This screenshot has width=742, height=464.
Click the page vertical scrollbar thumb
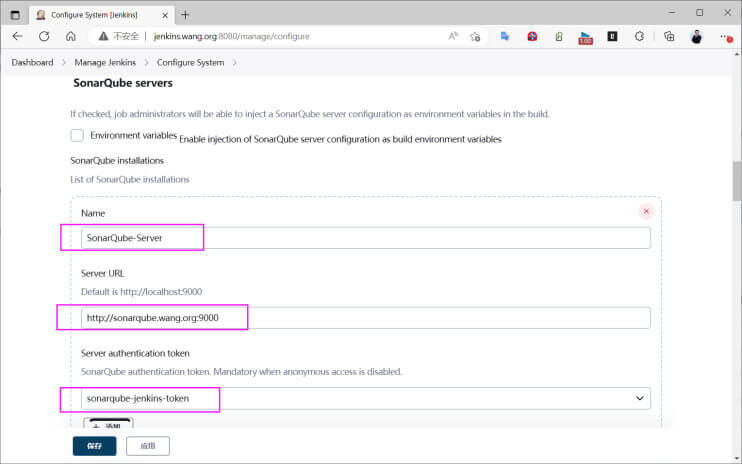(x=737, y=181)
